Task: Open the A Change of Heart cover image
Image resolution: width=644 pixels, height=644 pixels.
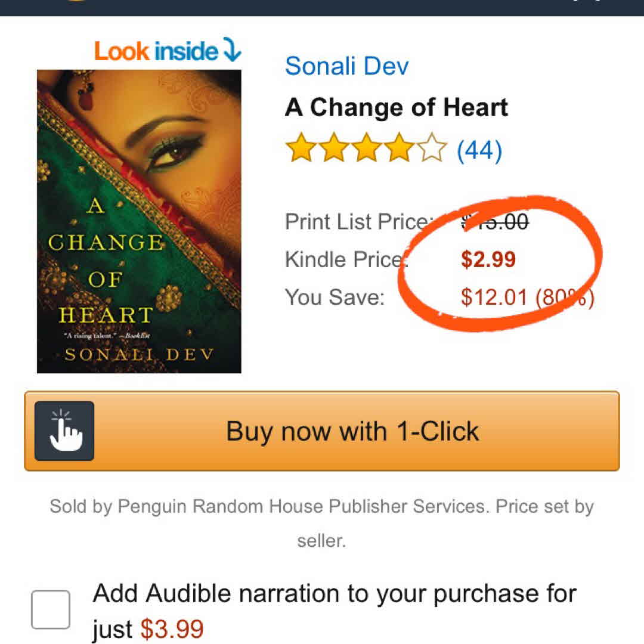Action: 139,221
